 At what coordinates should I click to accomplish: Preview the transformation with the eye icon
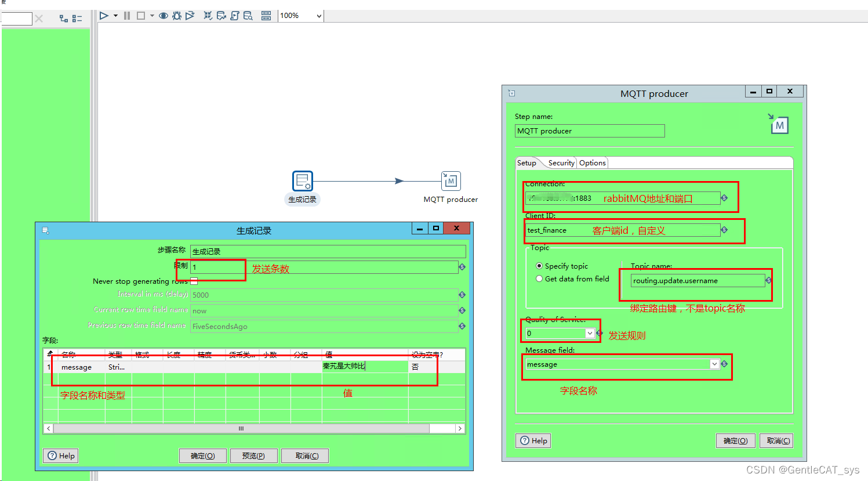pyautogui.click(x=164, y=16)
